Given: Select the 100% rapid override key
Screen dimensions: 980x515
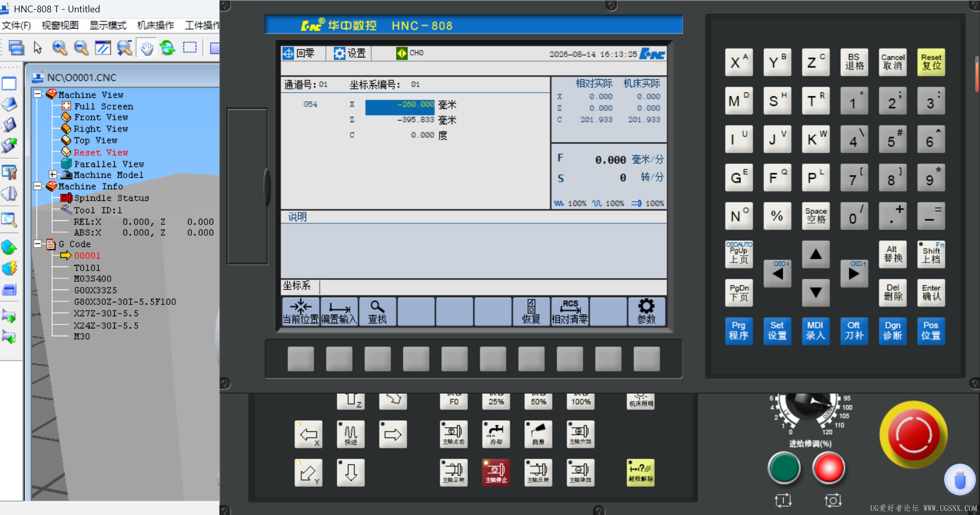Looking at the screenshot, I should [581, 401].
